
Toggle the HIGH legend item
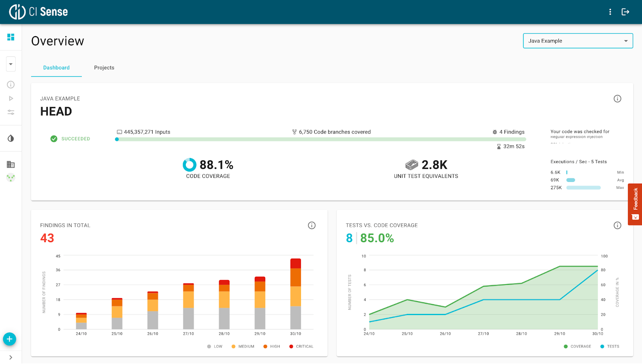(272, 346)
